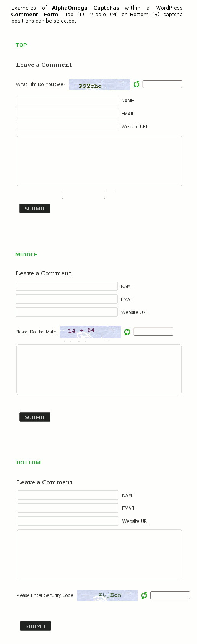Click the comment textarea in BOTTOM form

[x=99, y=555]
